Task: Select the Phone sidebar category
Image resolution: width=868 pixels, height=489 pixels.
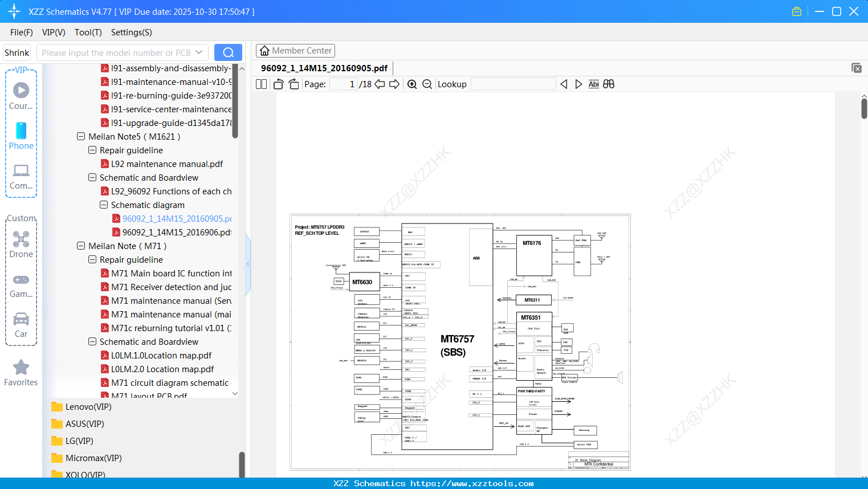Action: coord(21,136)
